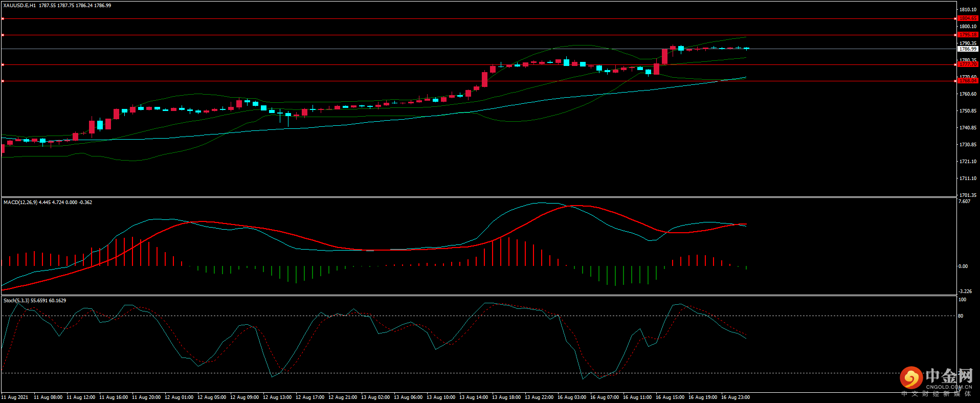The width and height of the screenshot is (980, 403).
Task: Click the white 1786.99 current price tag
Action: click(x=968, y=49)
